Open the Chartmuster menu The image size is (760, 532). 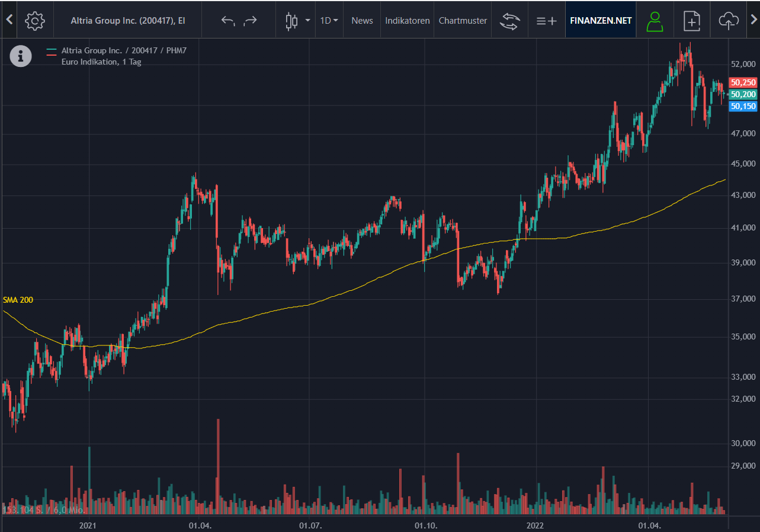[x=463, y=20]
